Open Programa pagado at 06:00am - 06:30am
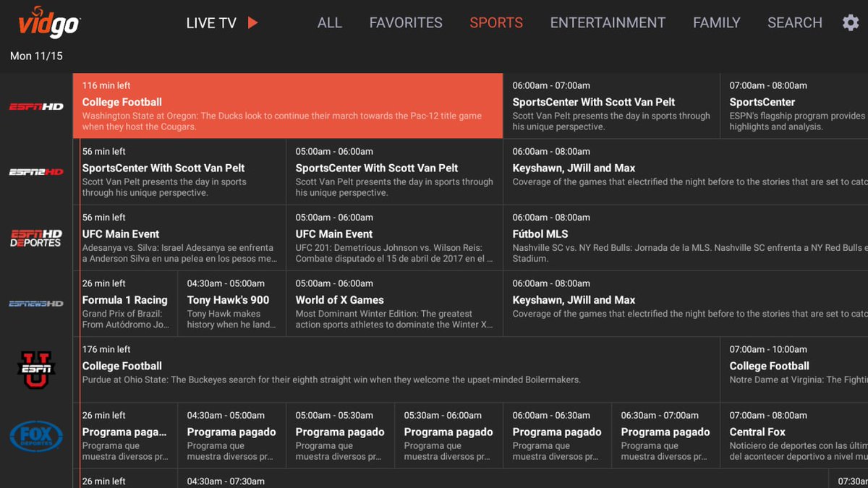 coord(558,435)
